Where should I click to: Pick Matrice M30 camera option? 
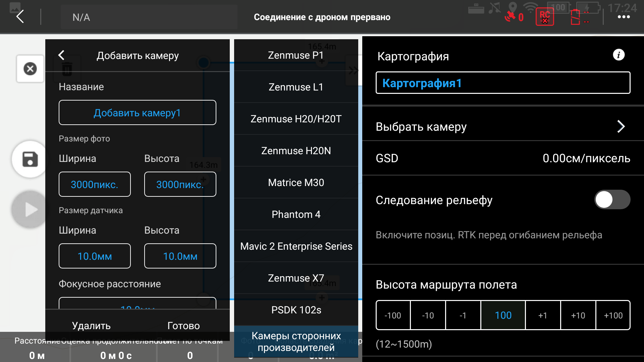coord(296,183)
